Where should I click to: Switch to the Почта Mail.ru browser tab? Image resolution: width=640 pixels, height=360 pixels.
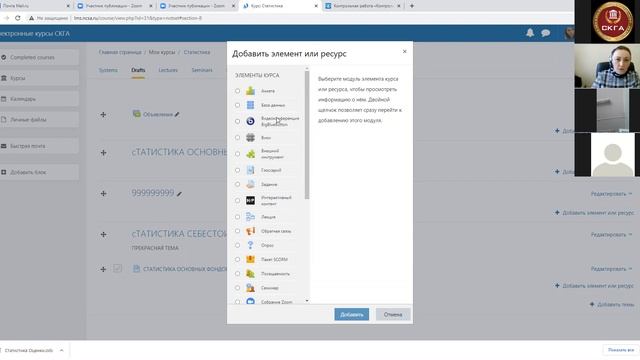(x=35, y=6)
